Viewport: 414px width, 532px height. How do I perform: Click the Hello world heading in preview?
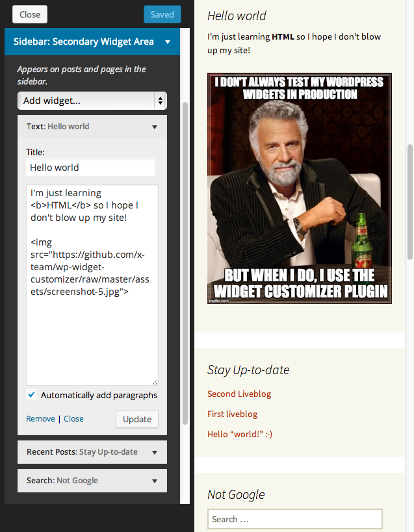(237, 16)
